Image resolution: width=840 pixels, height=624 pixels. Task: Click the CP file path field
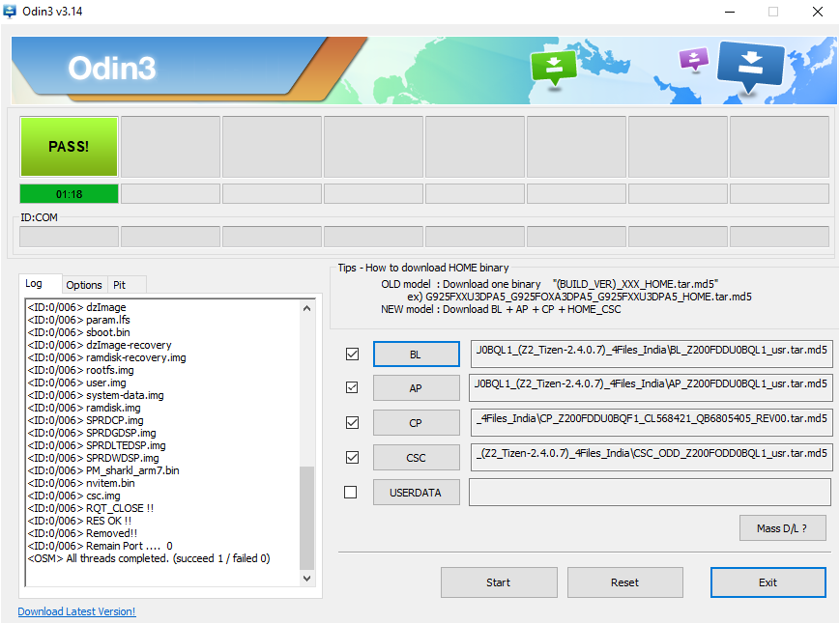(x=652, y=422)
